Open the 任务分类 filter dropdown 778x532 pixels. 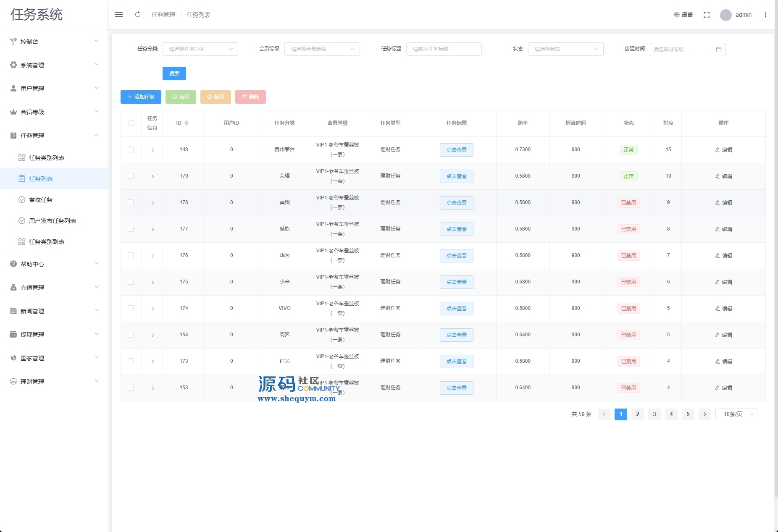(x=200, y=49)
